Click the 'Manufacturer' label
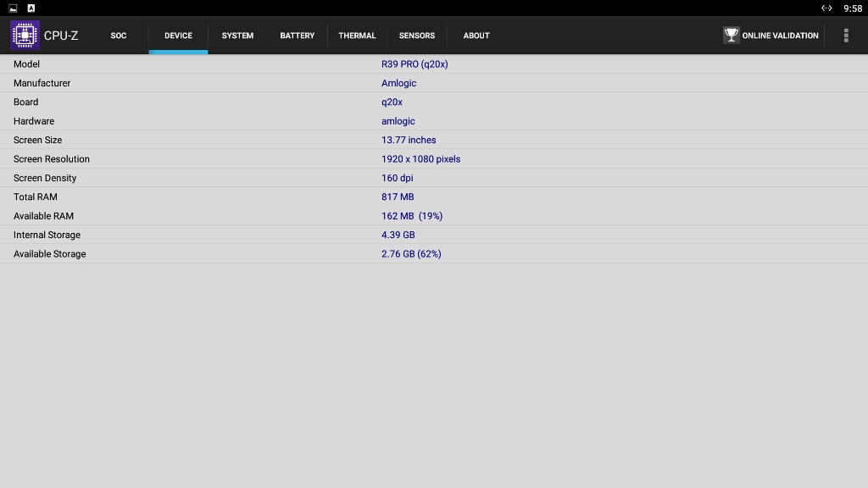Screen dimensions: 868x488 coord(42,83)
